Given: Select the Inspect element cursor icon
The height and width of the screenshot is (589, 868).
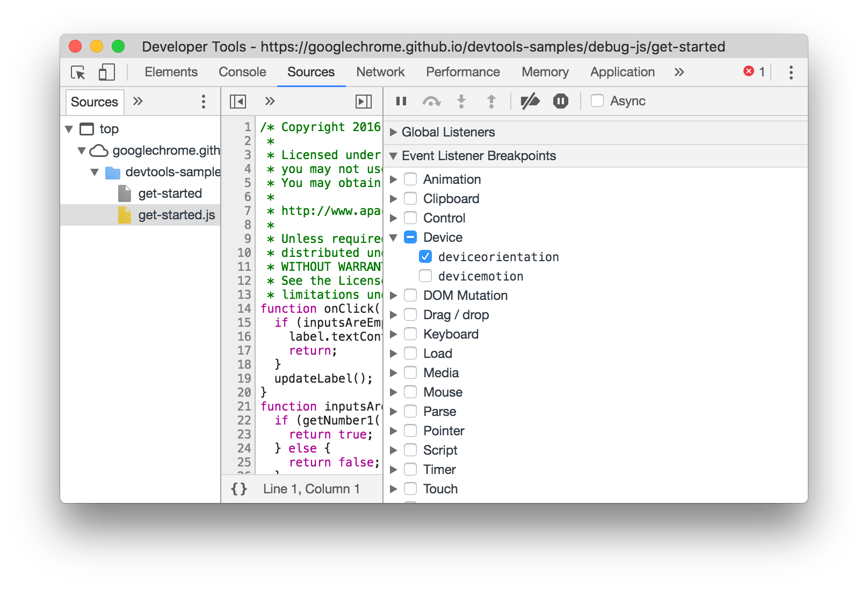Looking at the screenshot, I should click(x=77, y=73).
